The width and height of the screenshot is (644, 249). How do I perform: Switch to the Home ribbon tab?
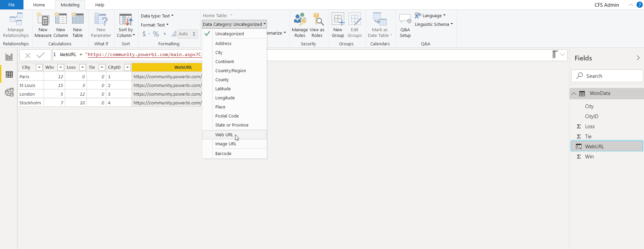click(39, 5)
